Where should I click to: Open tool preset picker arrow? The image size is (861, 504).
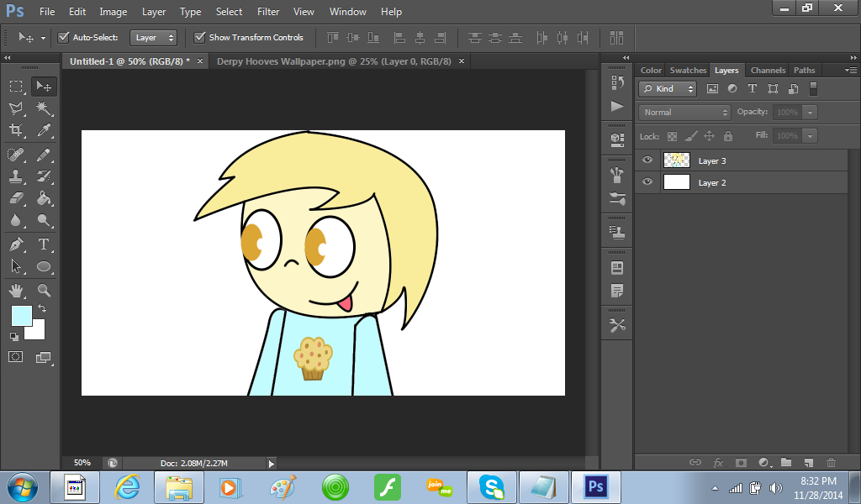coord(43,38)
